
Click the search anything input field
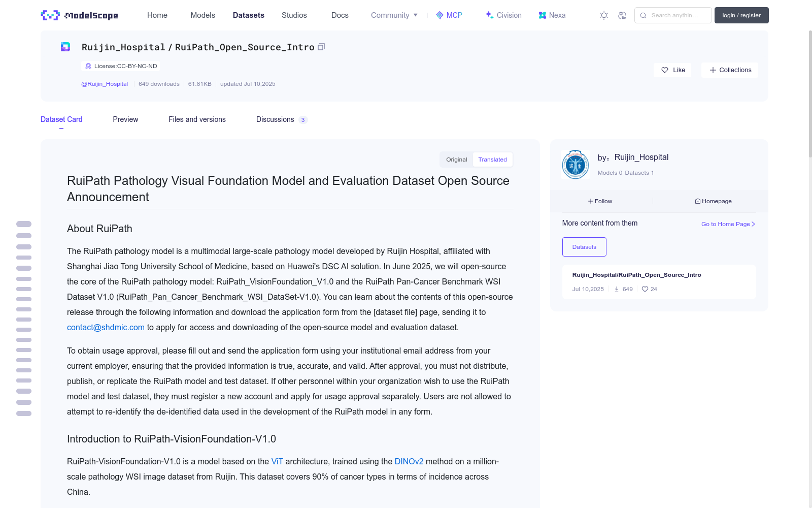click(673, 15)
